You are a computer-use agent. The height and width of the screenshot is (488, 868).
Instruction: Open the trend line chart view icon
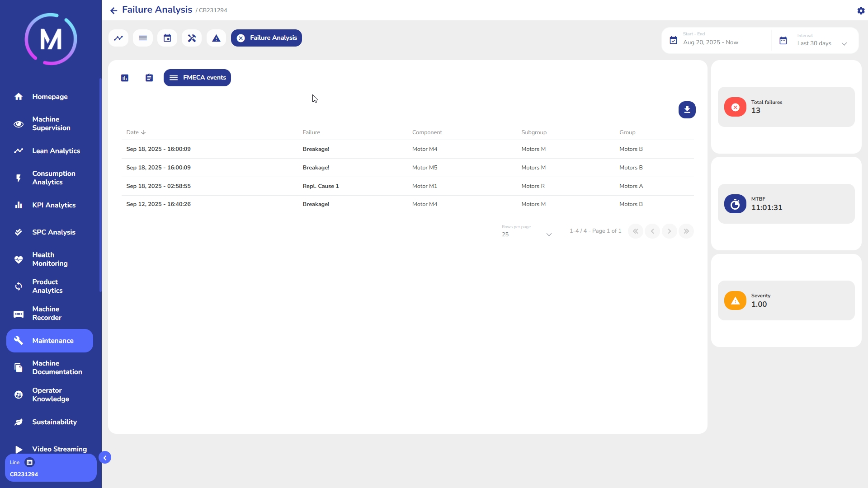118,38
